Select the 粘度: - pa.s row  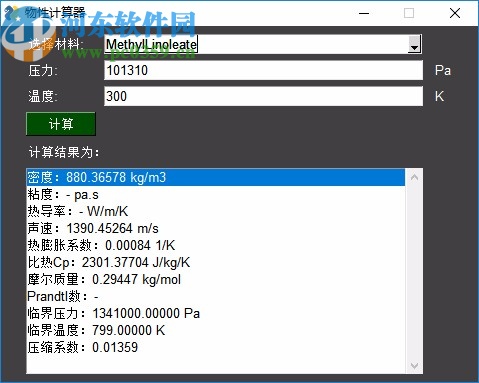tap(216, 195)
